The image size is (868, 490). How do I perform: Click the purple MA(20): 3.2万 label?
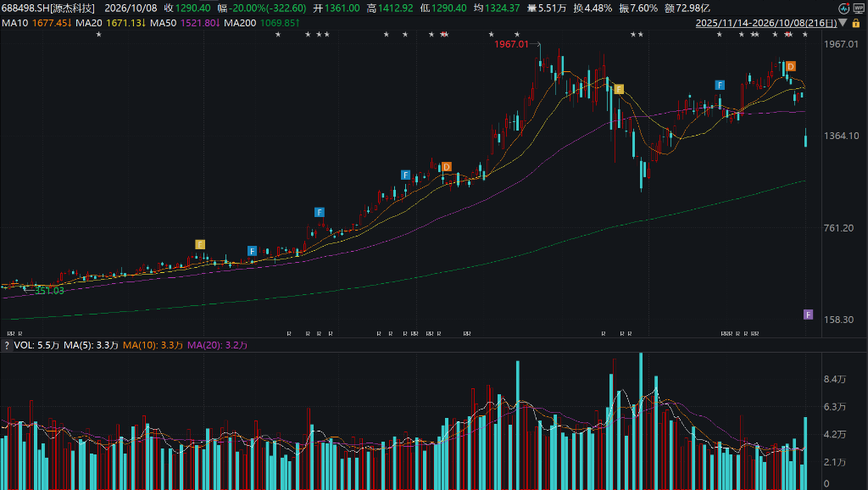(x=218, y=345)
